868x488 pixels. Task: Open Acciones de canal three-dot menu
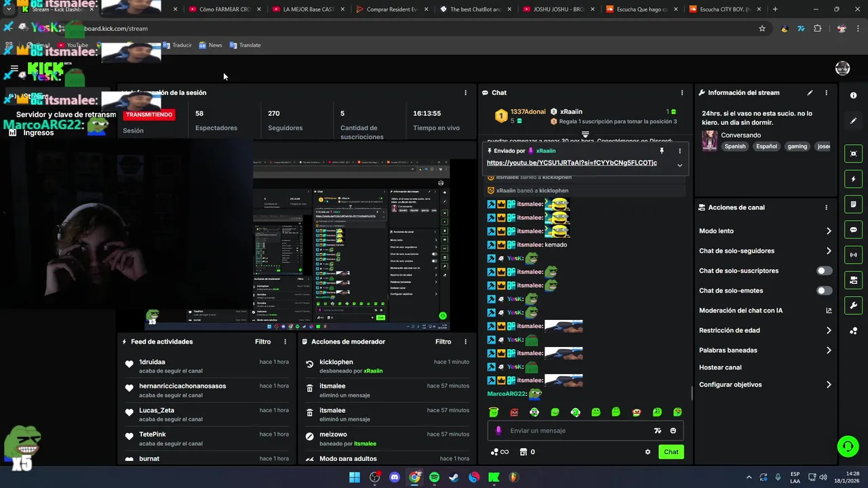(826, 207)
